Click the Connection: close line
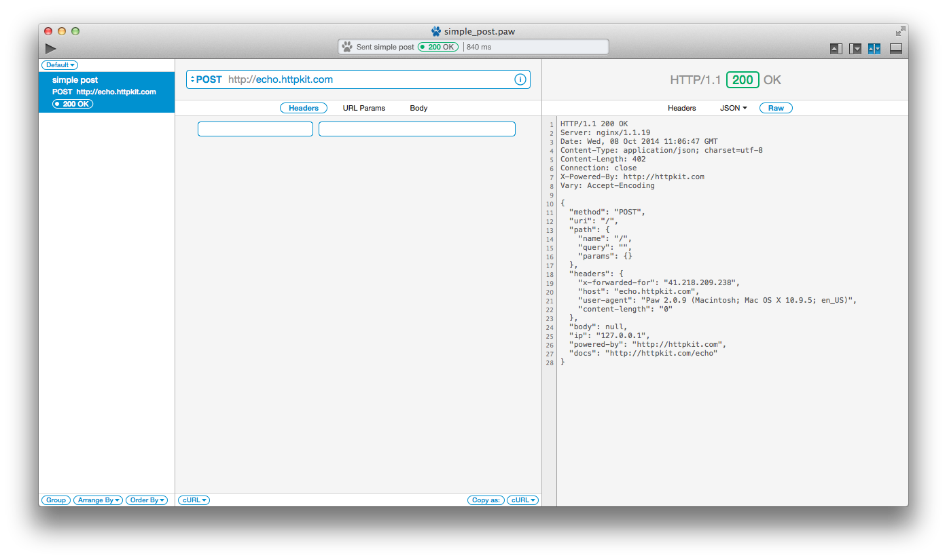 click(598, 168)
